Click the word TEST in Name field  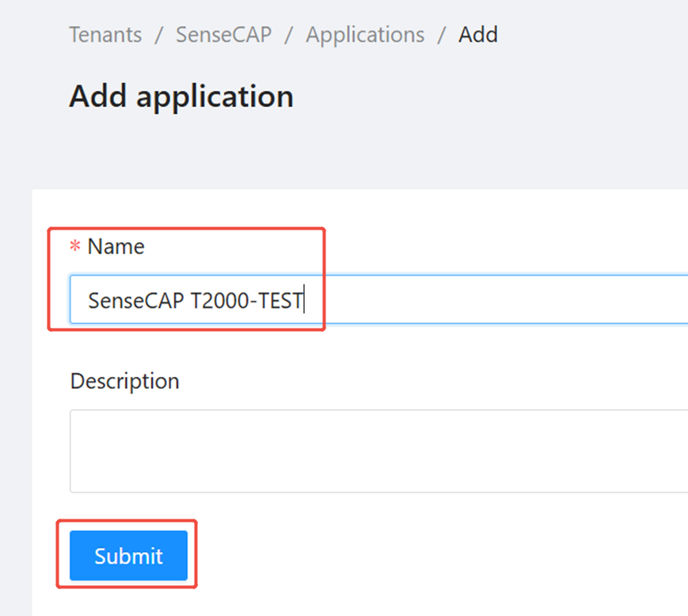click(283, 300)
